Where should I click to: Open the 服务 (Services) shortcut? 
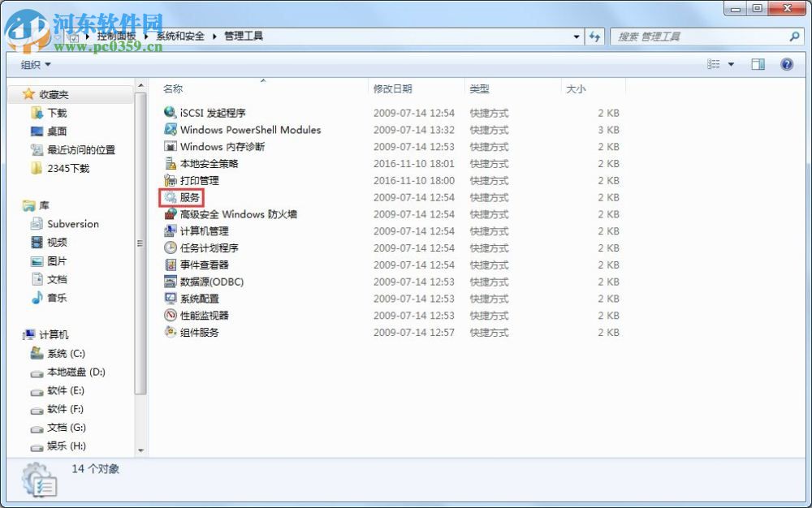188,197
